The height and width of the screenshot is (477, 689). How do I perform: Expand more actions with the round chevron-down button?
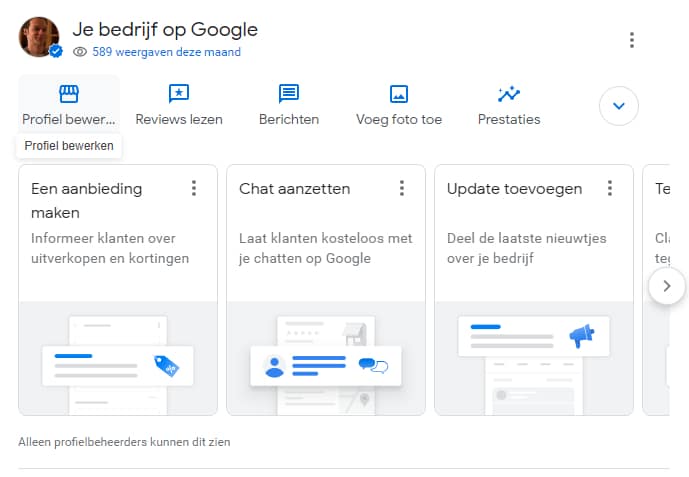[619, 106]
